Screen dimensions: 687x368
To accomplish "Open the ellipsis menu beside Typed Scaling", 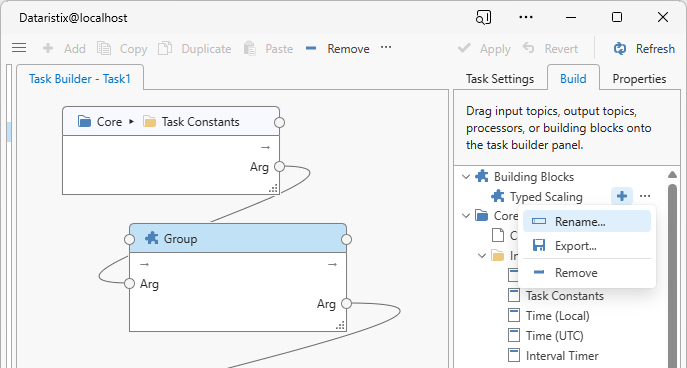I will (645, 196).
